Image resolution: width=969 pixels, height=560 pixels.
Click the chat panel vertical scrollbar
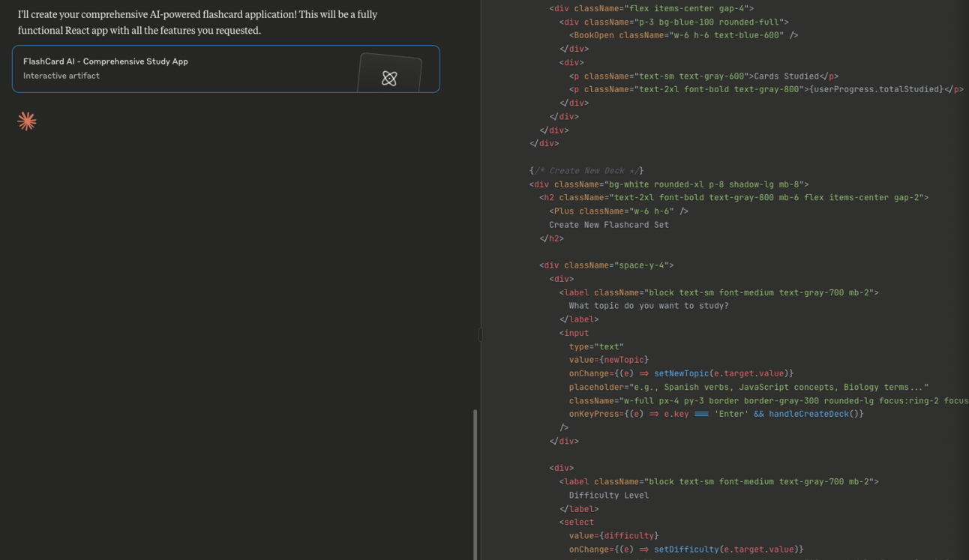coord(475,484)
